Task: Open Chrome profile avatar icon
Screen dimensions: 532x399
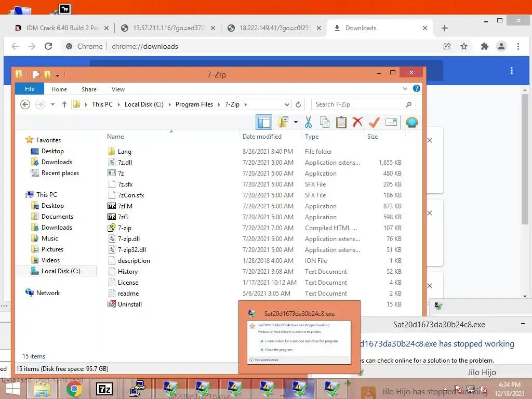Action: [501, 46]
